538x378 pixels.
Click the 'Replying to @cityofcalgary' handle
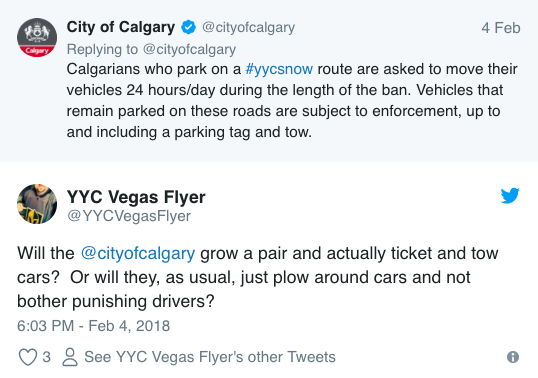click(189, 49)
